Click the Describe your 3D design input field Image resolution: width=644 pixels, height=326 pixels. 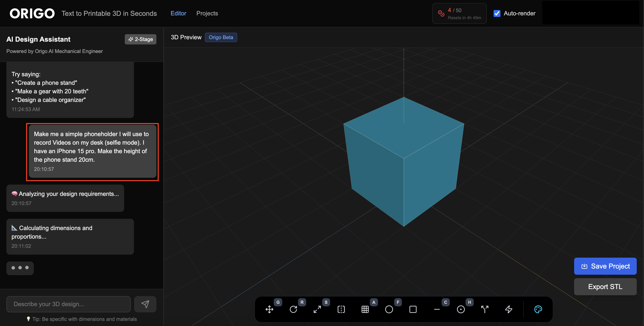coord(68,304)
